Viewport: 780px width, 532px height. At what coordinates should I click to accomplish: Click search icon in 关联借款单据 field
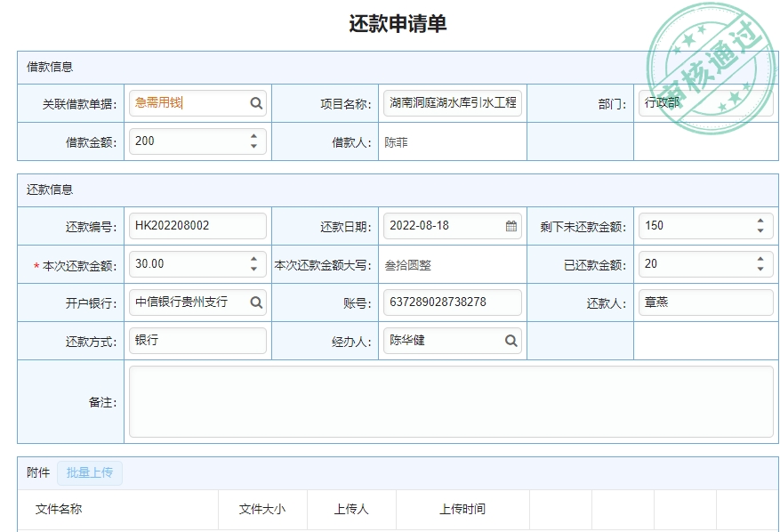(256, 103)
